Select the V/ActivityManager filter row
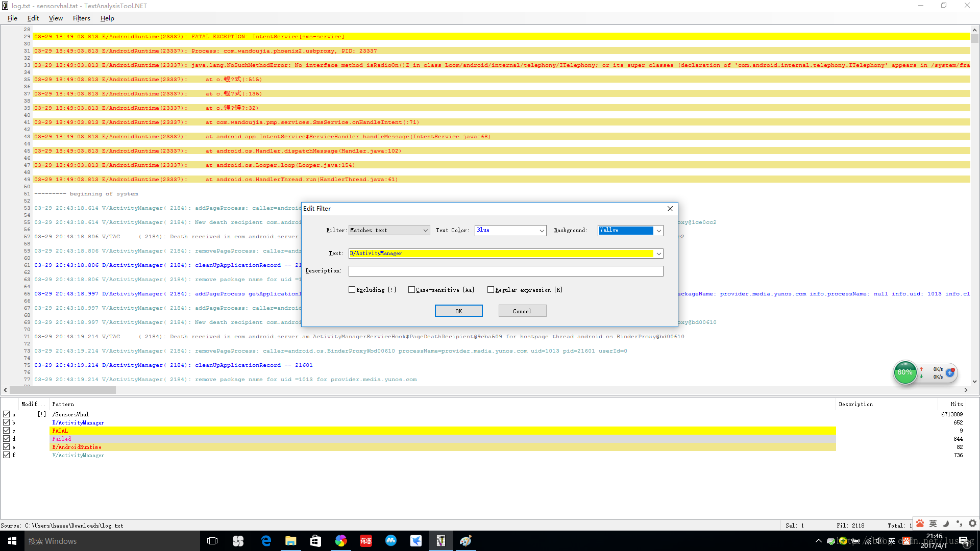Image resolution: width=980 pixels, height=551 pixels. (443, 455)
